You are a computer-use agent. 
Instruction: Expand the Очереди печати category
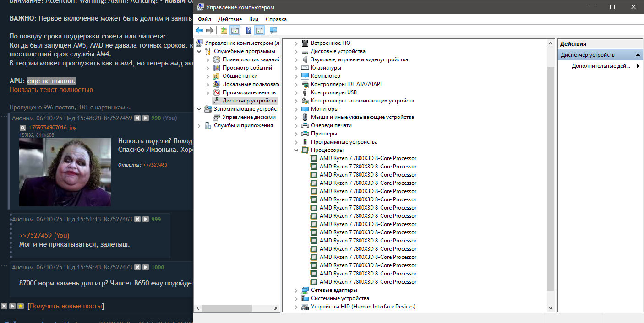[x=296, y=125]
